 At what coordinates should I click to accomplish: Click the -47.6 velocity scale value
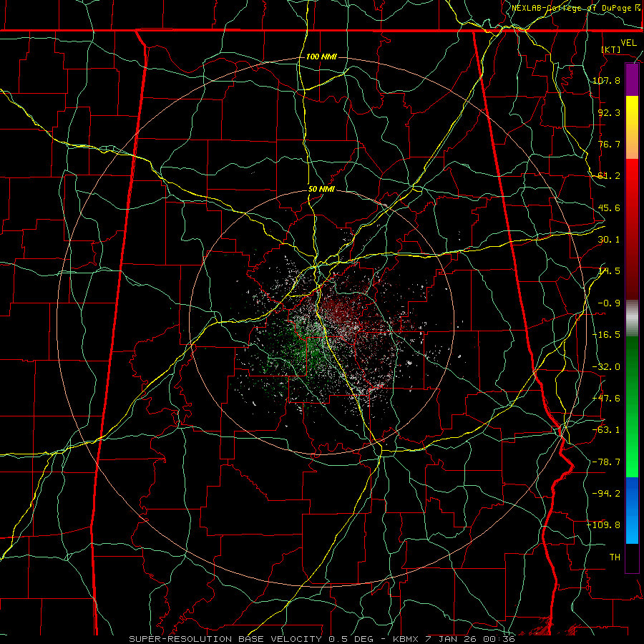(606, 399)
